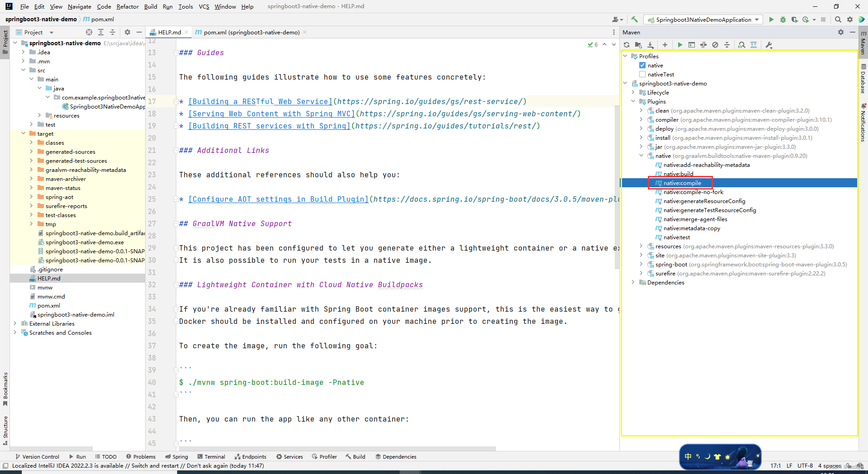
Task: Open Maven panel gear options
Action: pos(841,32)
